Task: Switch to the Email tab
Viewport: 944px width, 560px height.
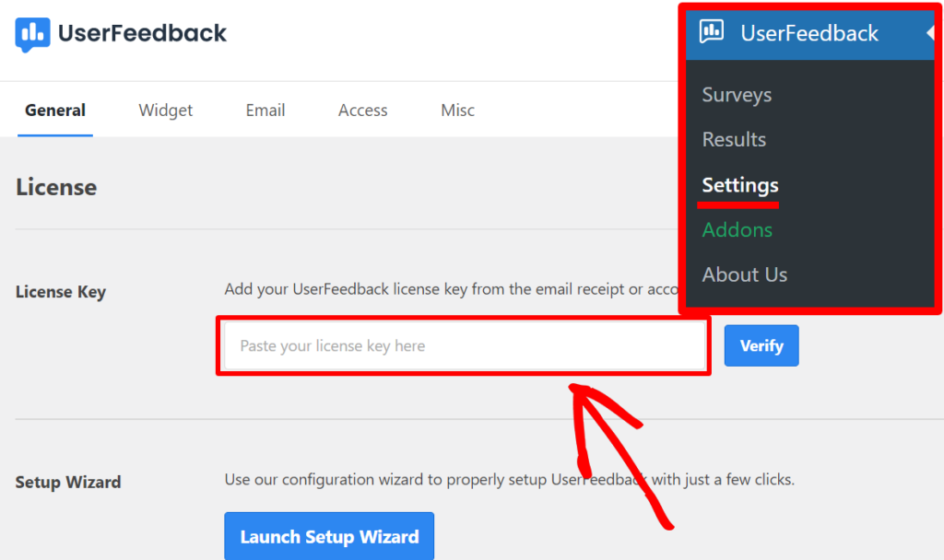Action: (265, 110)
